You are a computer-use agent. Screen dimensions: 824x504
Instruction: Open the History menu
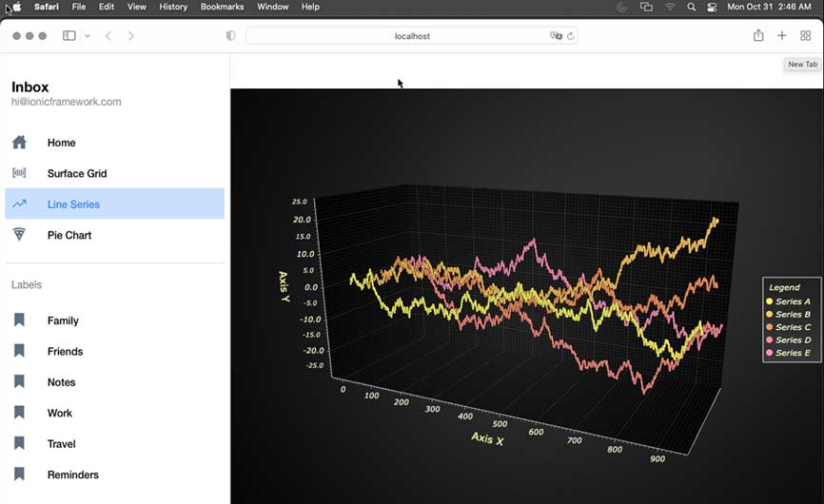pyautogui.click(x=173, y=7)
